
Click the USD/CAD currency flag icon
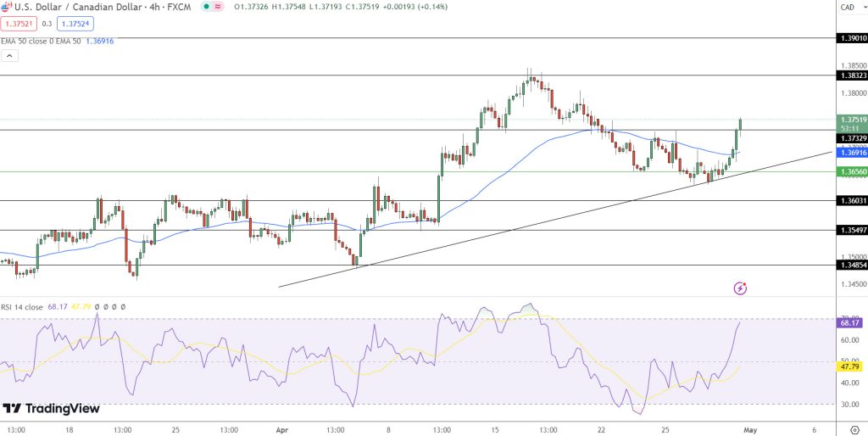click(6, 7)
